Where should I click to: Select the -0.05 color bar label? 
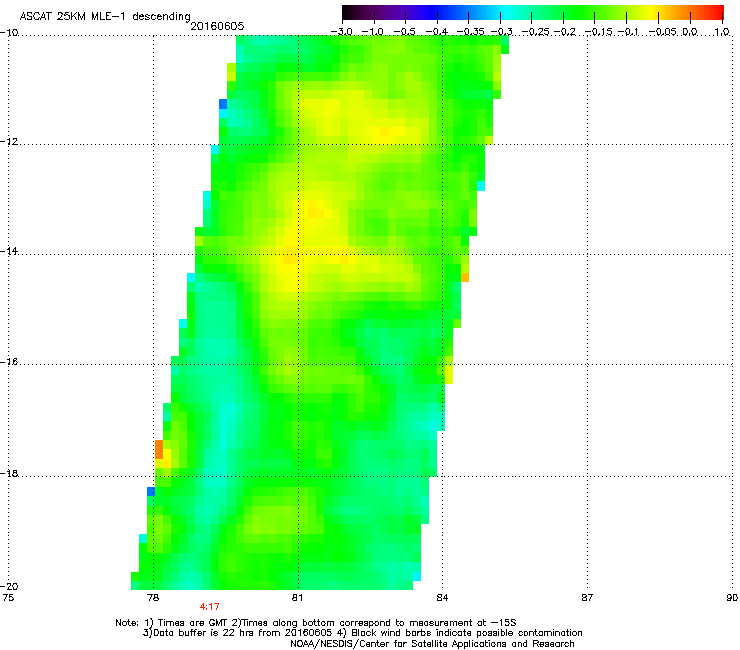[663, 32]
